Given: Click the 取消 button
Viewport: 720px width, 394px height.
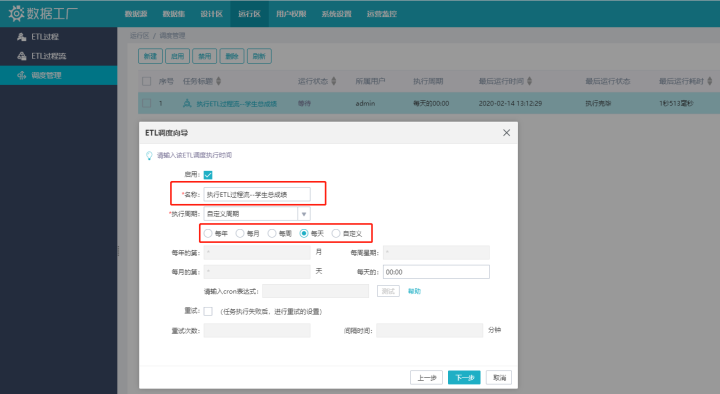Looking at the screenshot, I should click(499, 377).
